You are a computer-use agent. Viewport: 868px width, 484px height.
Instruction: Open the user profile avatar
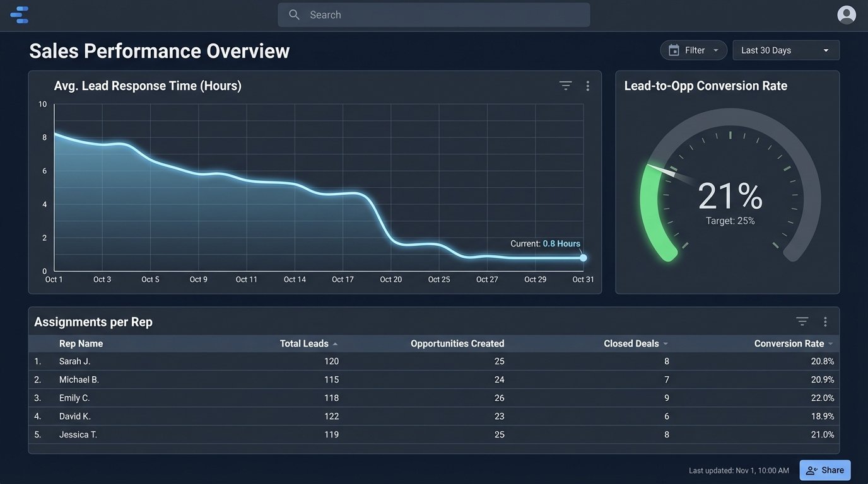846,14
